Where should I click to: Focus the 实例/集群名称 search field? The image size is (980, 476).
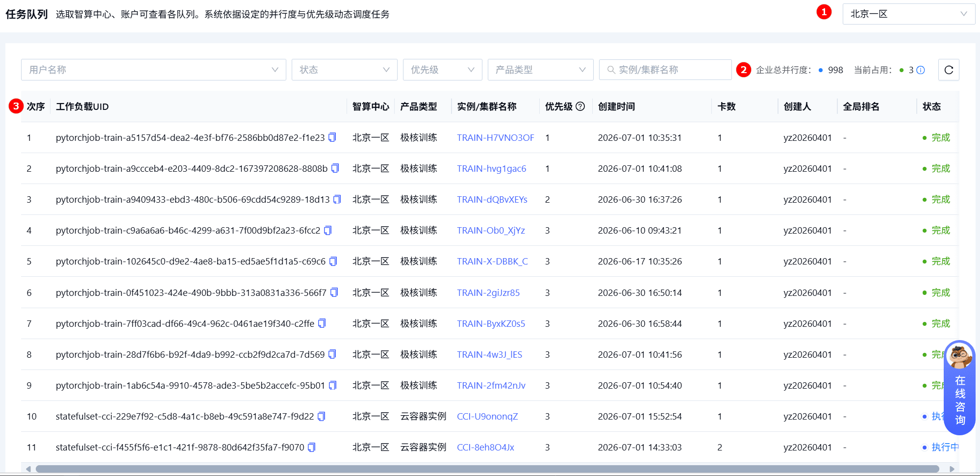(665, 70)
